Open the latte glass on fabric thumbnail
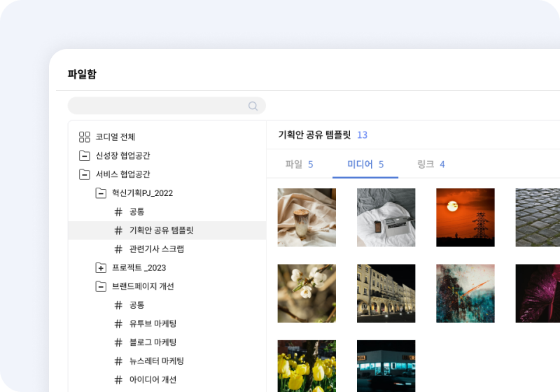Viewport: 560px width, 392px height. [307, 218]
